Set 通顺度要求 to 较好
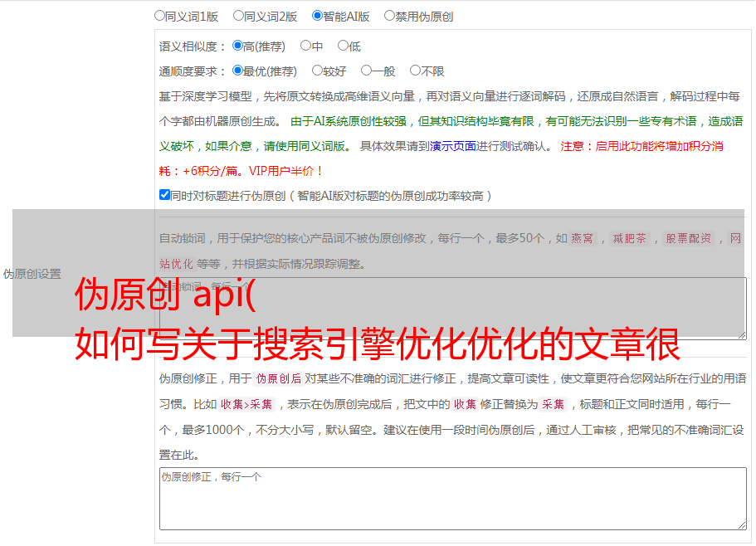 318,71
